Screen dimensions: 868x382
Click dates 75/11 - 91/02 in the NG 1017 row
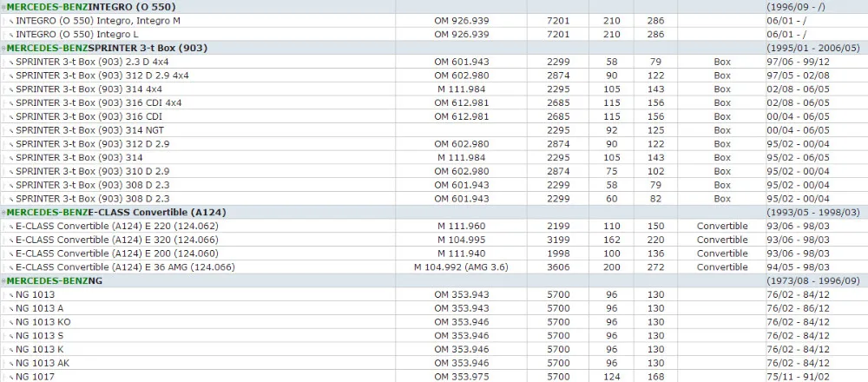(x=799, y=377)
